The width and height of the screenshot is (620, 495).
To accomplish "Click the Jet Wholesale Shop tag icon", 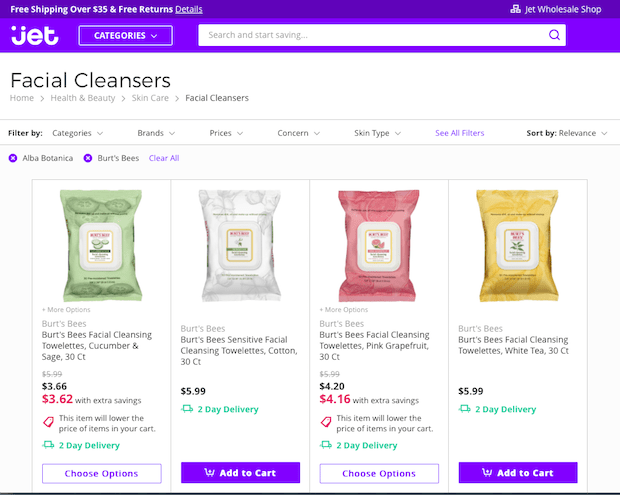I will point(515,9).
